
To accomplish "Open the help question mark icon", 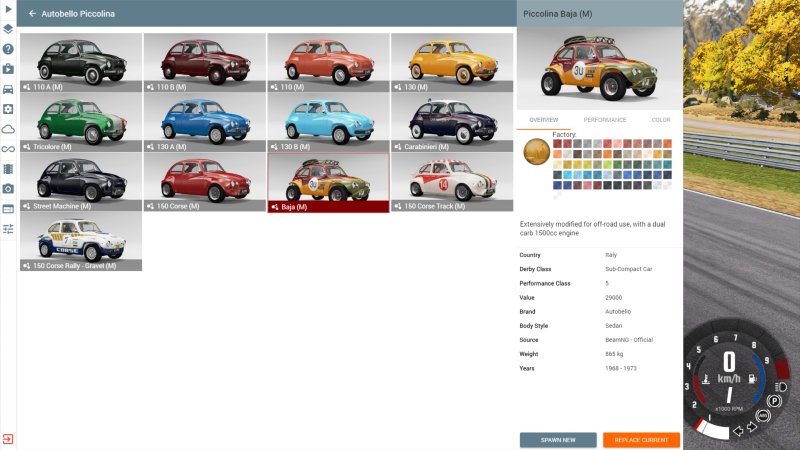I will tap(8, 49).
